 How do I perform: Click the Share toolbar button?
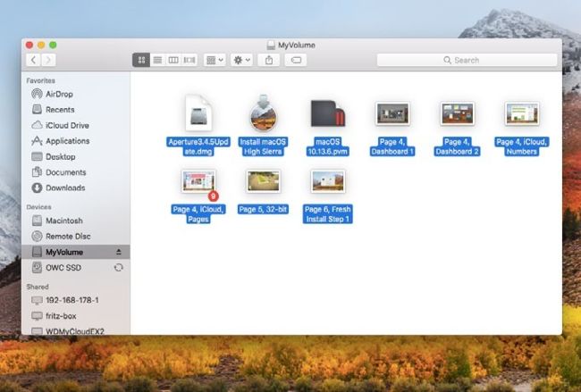269,60
